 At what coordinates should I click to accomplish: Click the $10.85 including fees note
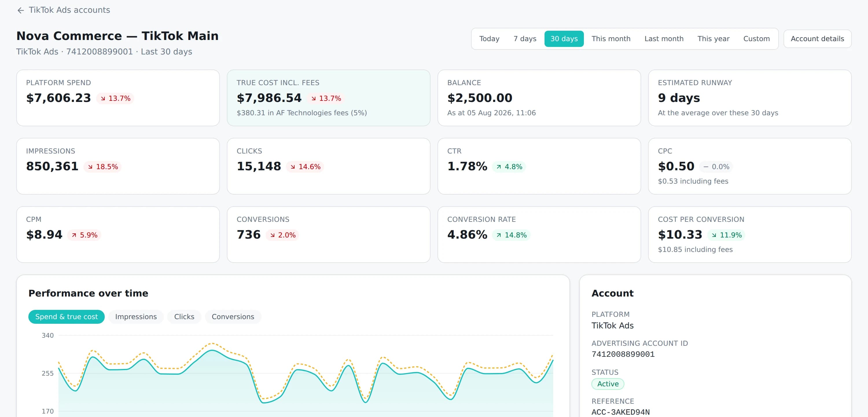[x=695, y=249]
